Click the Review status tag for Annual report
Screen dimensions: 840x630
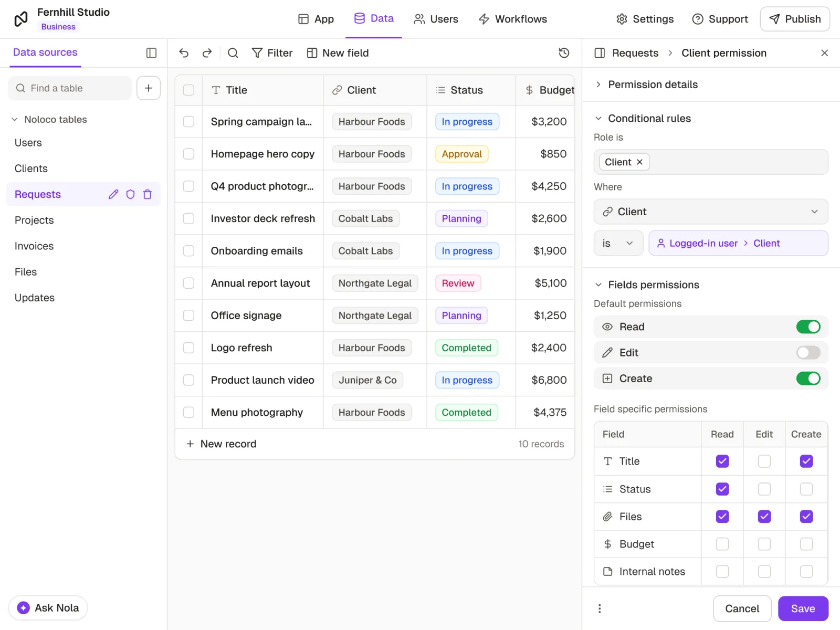point(458,283)
